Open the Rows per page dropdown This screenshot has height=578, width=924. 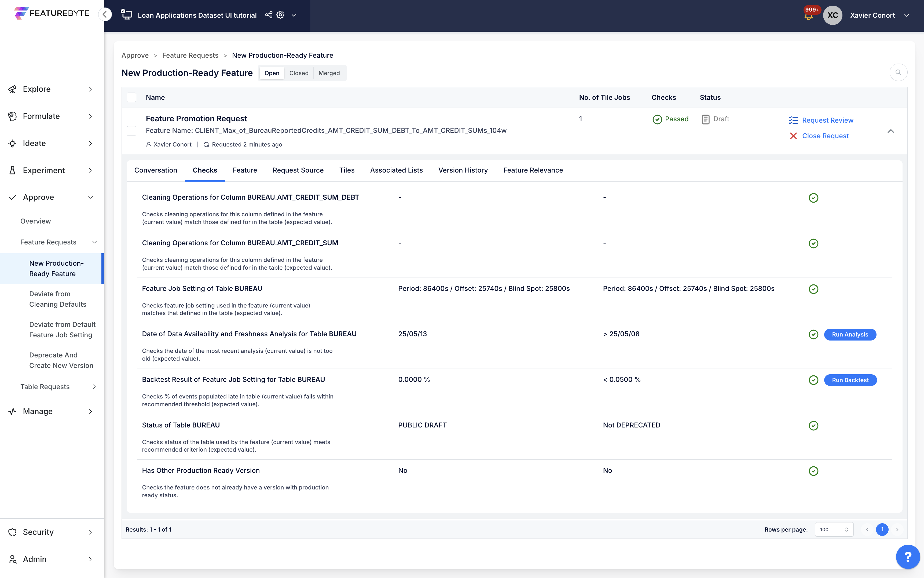click(834, 529)
